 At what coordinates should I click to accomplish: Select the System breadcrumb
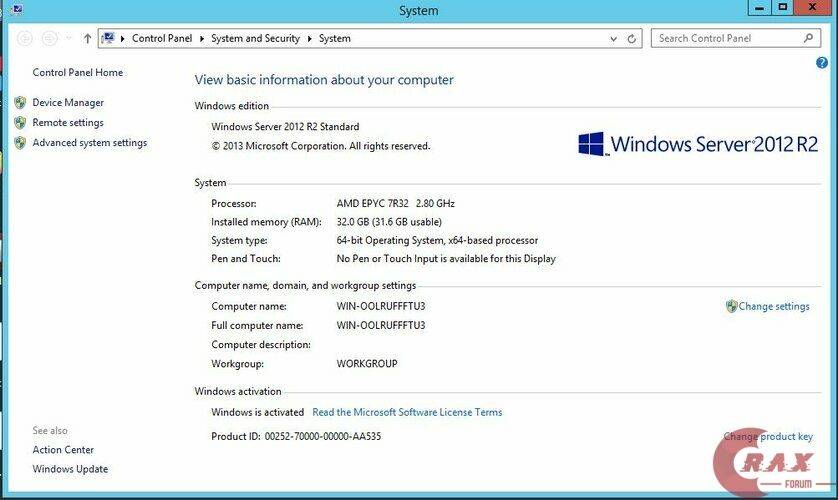(335, 38)
